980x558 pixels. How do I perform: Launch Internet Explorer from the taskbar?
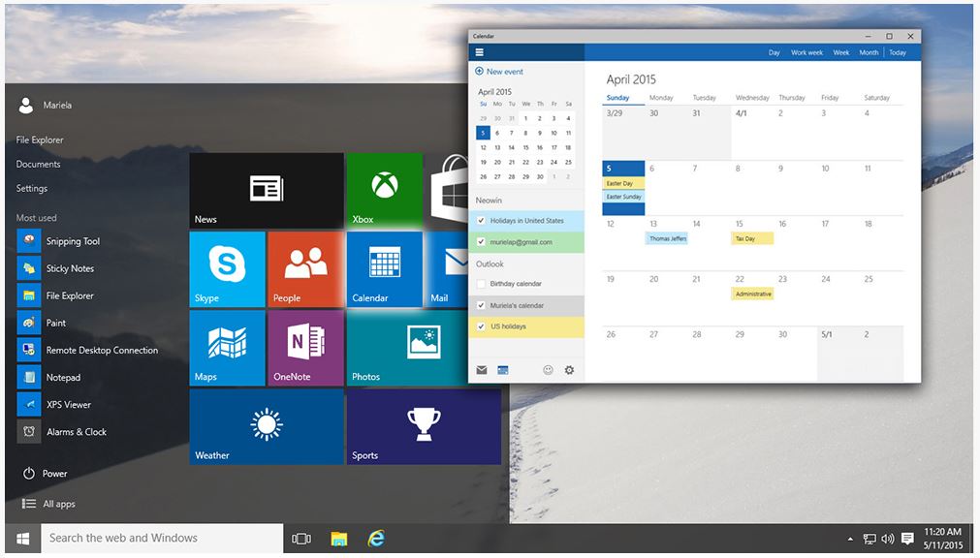coord(376,538)
